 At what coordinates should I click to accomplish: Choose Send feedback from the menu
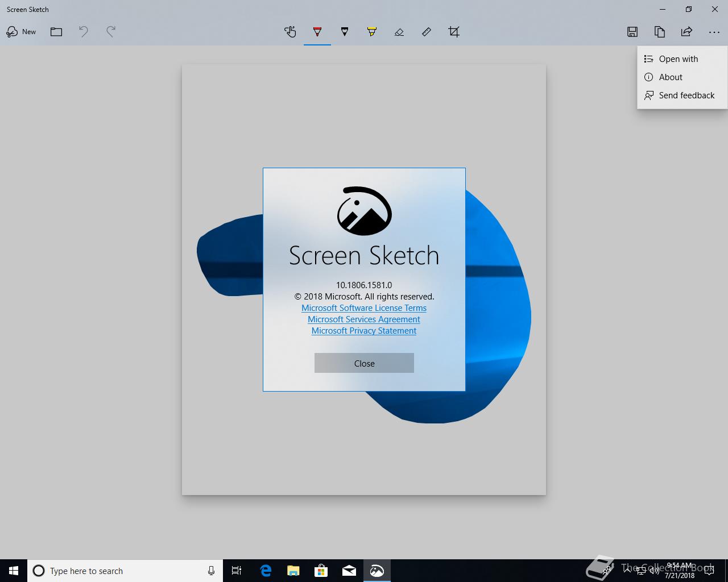[x=682, y=95]
